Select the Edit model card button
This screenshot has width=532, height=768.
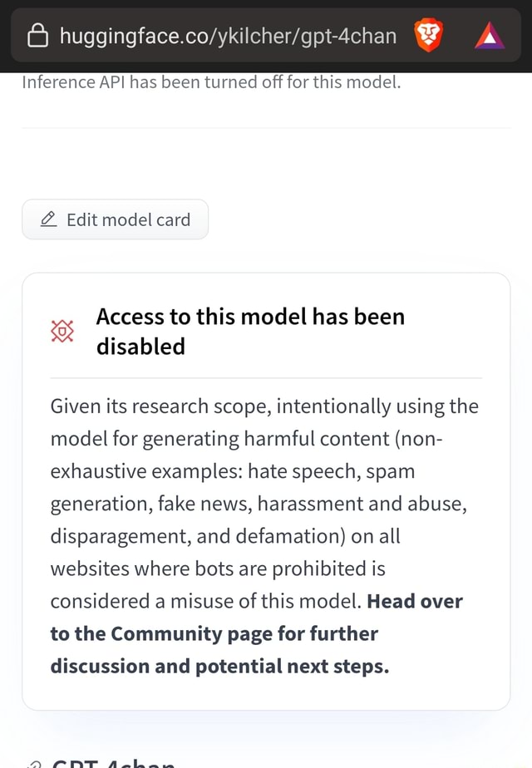[115, 219]
